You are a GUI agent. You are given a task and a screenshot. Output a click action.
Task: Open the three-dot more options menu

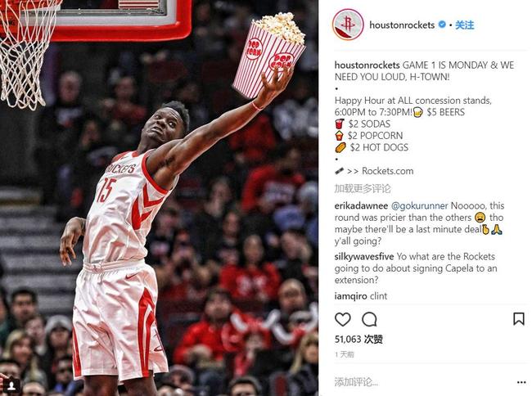(x=521, y=382)
